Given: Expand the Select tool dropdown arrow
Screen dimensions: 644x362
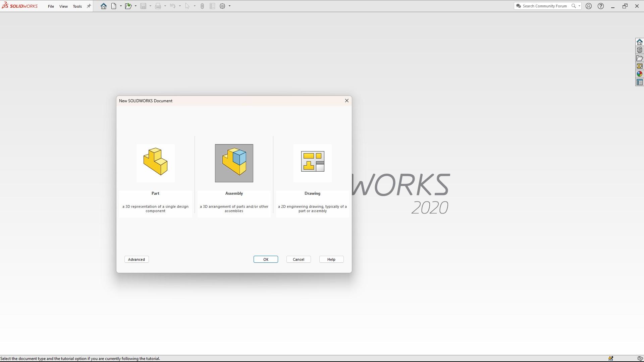Looking at the screenshot, I should tap(195, 6).
